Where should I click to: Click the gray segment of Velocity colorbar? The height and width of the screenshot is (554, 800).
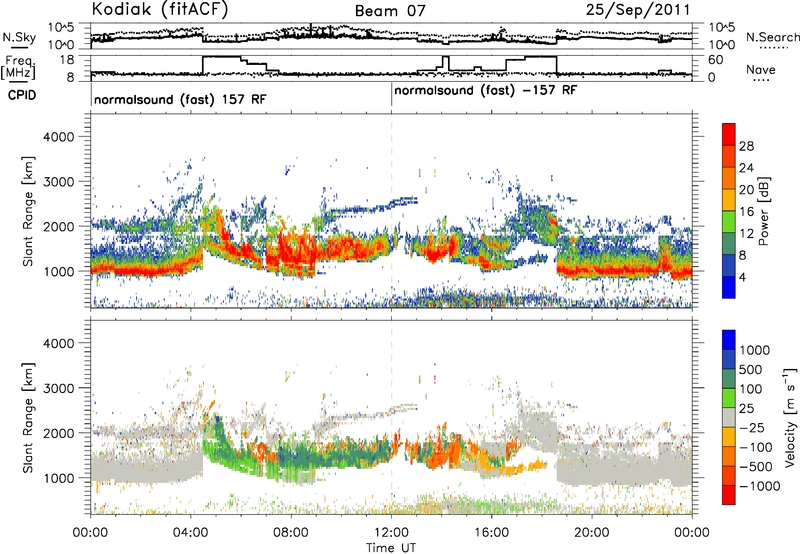point(729,417)
